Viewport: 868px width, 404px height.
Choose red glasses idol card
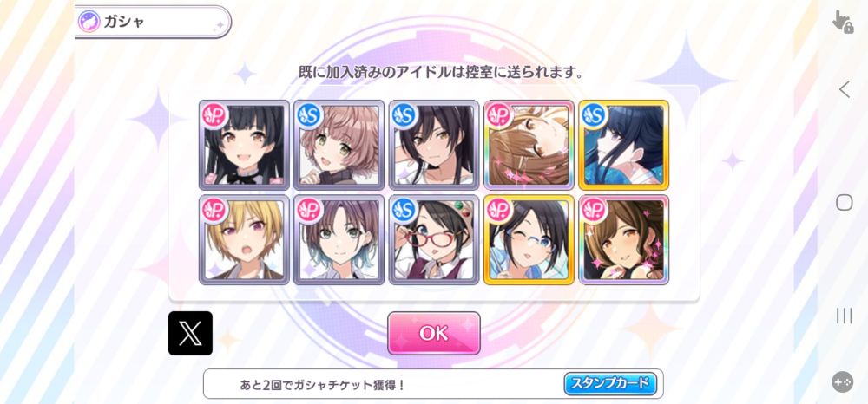[x=434, y=240]
